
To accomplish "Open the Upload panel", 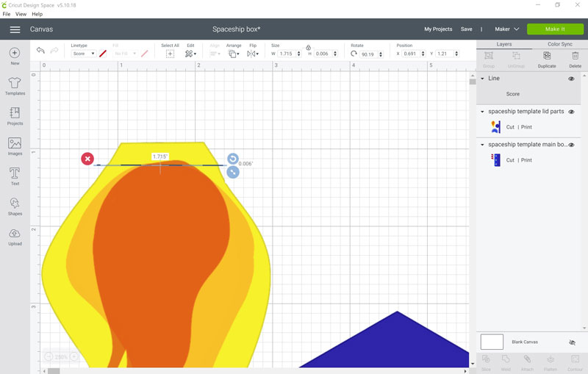I will click(15, 234).
